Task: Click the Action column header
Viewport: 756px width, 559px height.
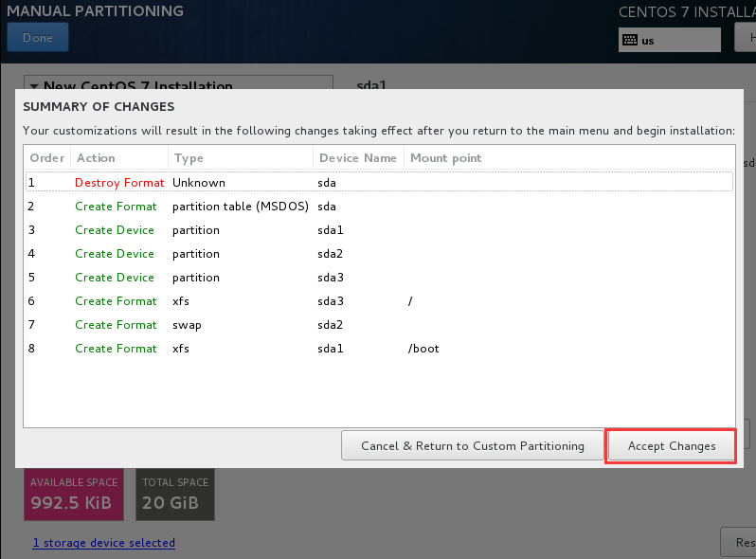Action: [x=119, y=158]
